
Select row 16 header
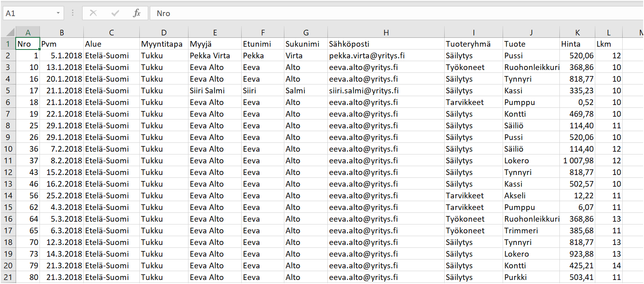click(8, 219)
